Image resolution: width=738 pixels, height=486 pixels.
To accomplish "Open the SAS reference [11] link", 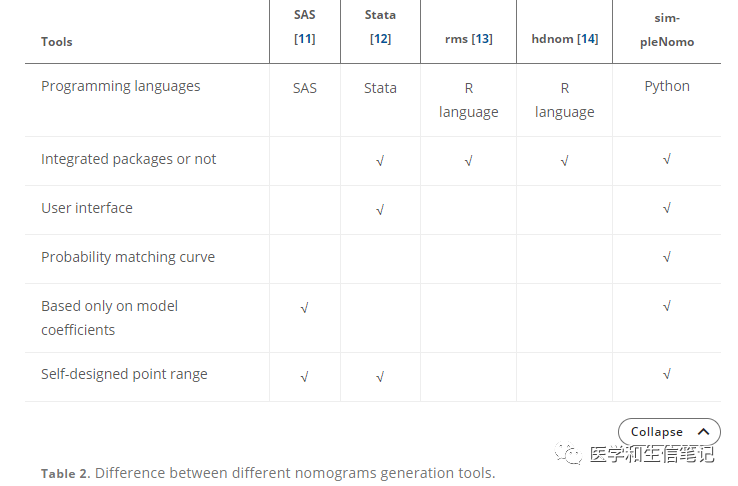I will tap(304, 39).
